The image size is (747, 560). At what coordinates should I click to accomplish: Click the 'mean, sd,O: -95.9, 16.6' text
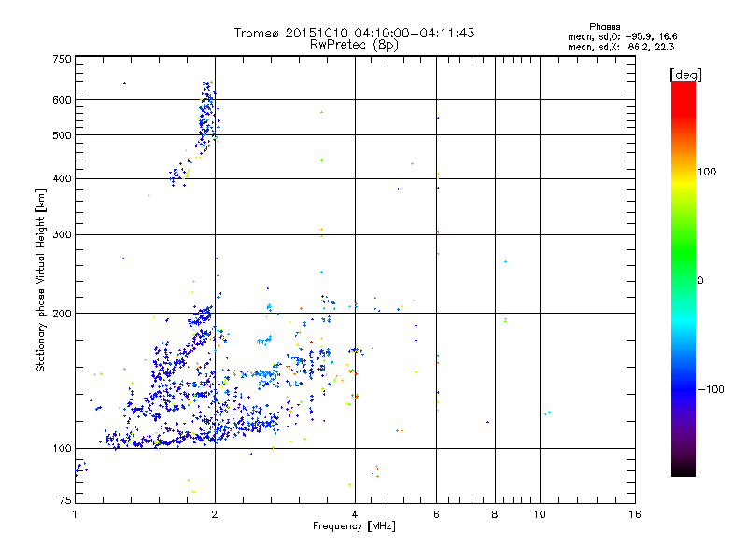622,36
